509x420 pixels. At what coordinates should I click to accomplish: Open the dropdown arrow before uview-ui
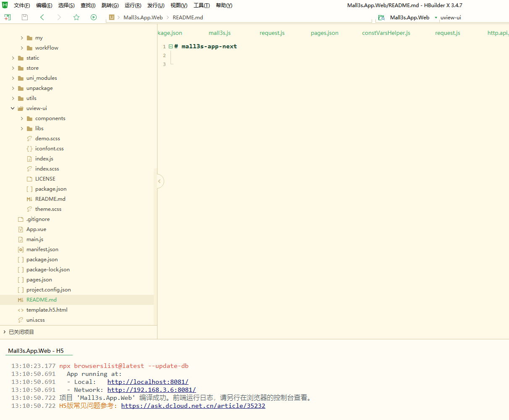click(x=436, y=18)
